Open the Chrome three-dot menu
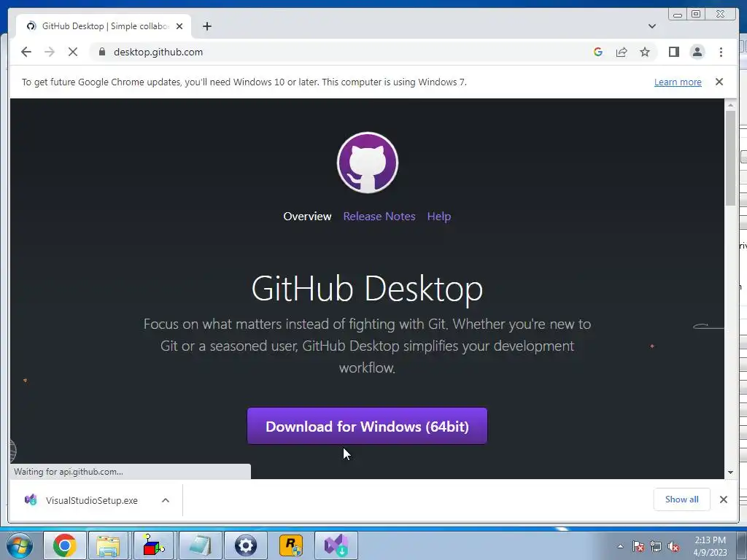Viewport: 747px width, 560px height. pyautogui.click(x=721, y=52)
